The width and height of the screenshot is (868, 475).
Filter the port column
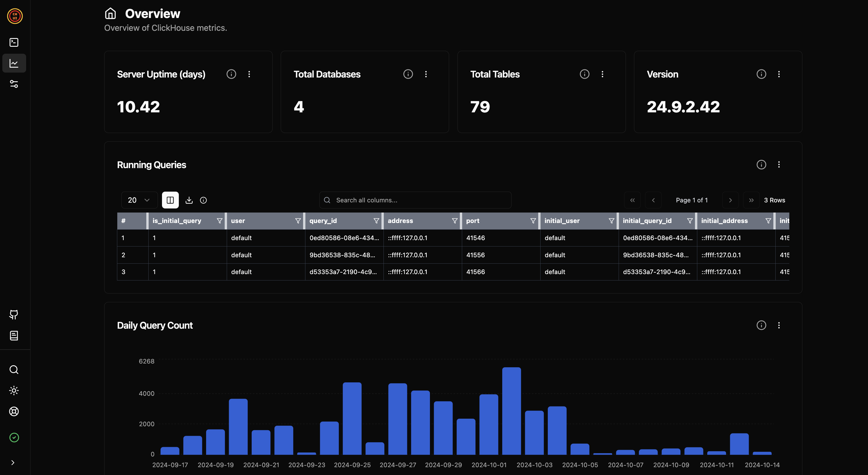pos(533,221)
